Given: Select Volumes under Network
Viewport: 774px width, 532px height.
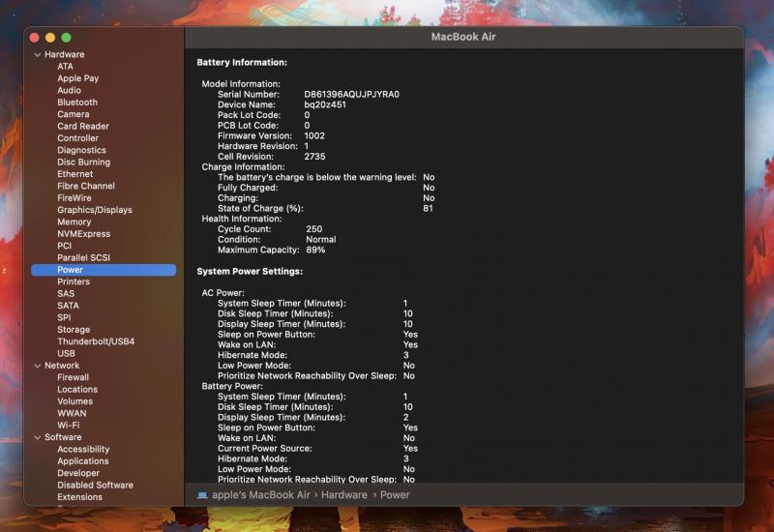Looking at the screenshot, I should click(75, 401).
